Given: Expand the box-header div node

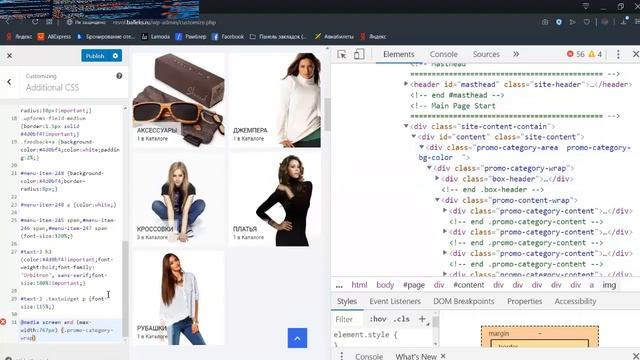Looking at the screenshot, I should coord(437,178).
